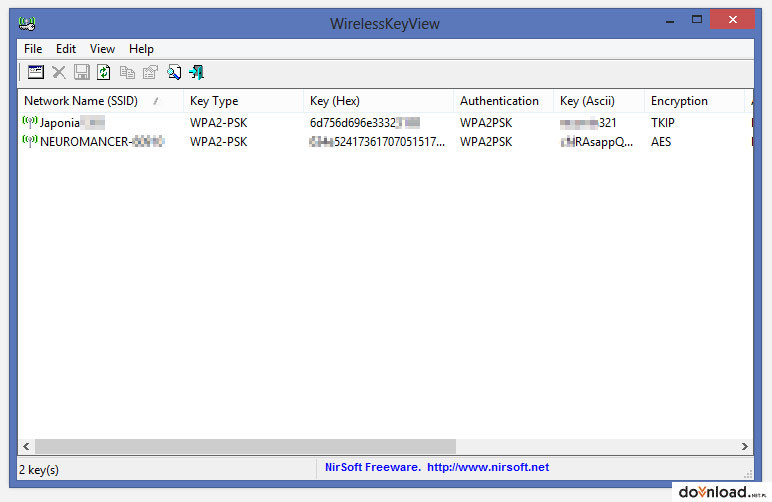Click the horizontal scrollbar right arrow
Viewport: 772px width, 502px height.
[744, 446]
